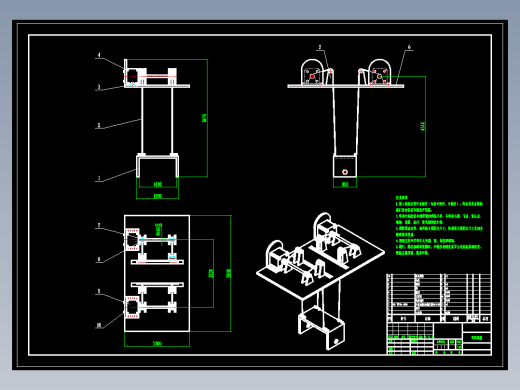Select inner width dimension under front view bracket

(x=157, y=184)
